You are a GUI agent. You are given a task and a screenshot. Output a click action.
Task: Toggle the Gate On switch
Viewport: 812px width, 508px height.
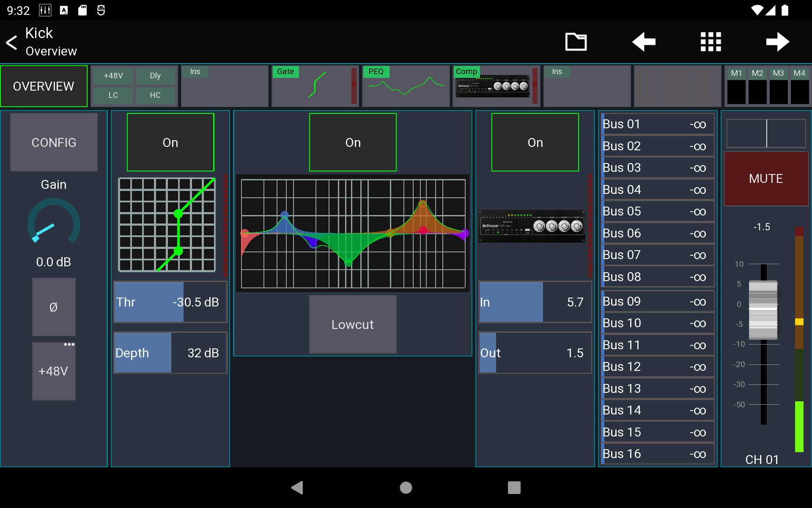click(x=170, y=142)
